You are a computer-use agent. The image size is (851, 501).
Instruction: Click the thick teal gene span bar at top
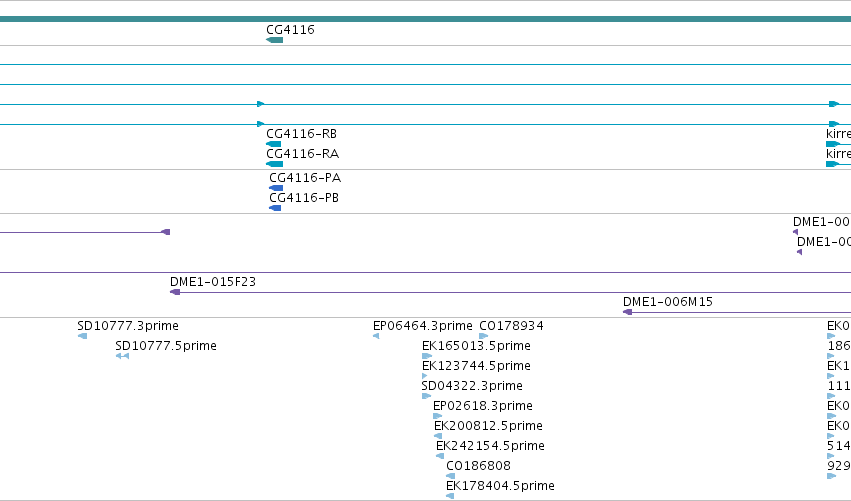(426, 19)
